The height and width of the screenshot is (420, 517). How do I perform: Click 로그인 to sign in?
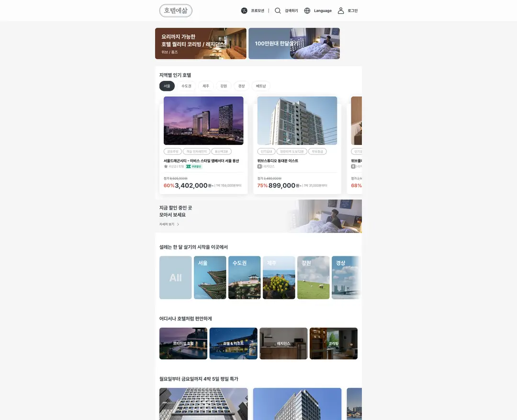coord(352,11)
